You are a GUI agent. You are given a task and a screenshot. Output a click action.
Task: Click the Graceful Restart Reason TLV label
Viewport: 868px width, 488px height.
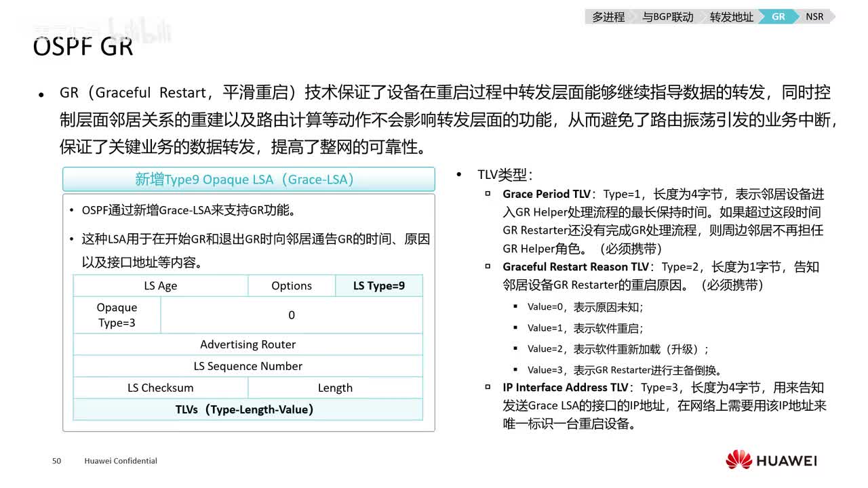pos(576,267)
